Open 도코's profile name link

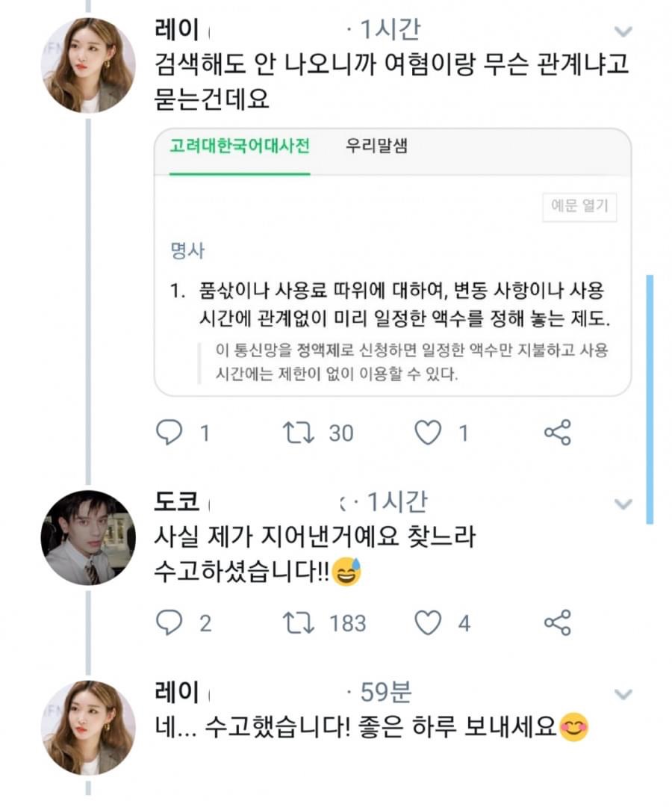tap(175, 501)
